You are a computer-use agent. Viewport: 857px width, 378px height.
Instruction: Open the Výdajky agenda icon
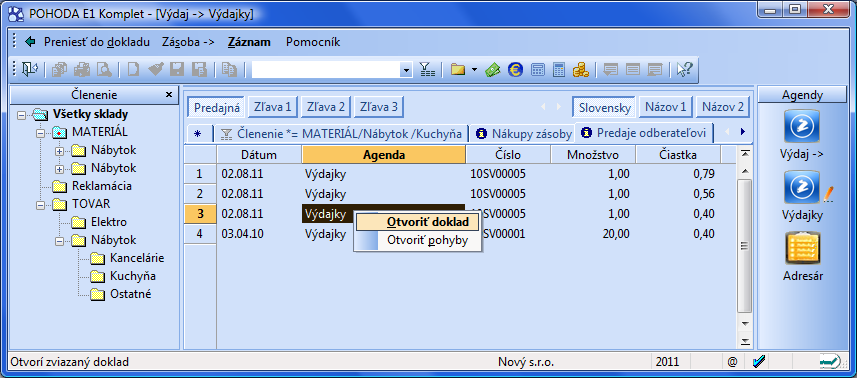[801, 187]
